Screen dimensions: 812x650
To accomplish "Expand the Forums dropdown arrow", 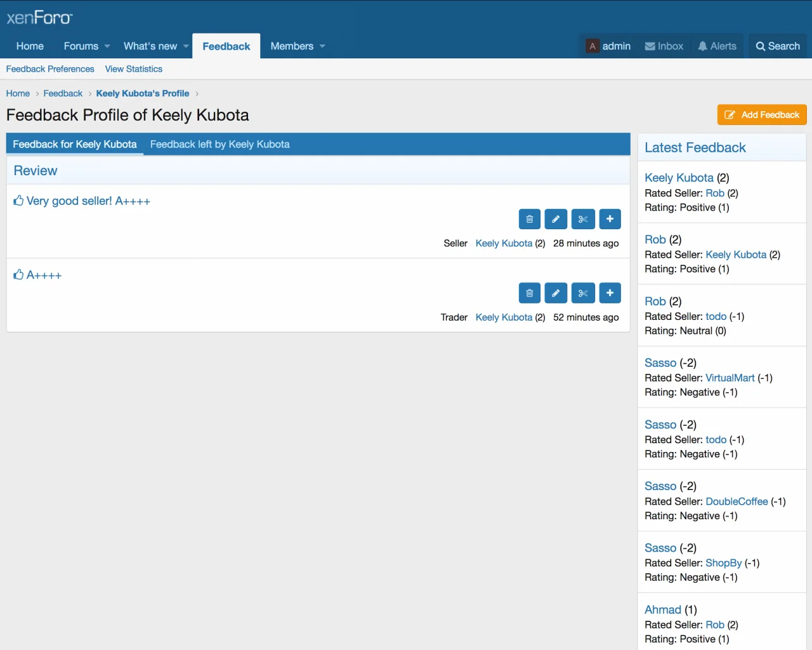I will (x=107, y=46).
